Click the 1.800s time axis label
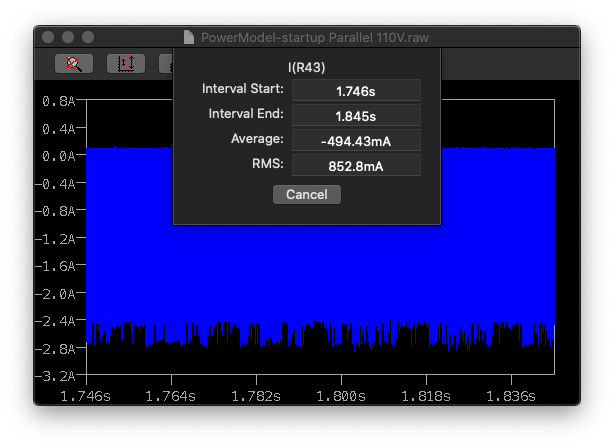 pyautogui.click(x=341, y=396)
